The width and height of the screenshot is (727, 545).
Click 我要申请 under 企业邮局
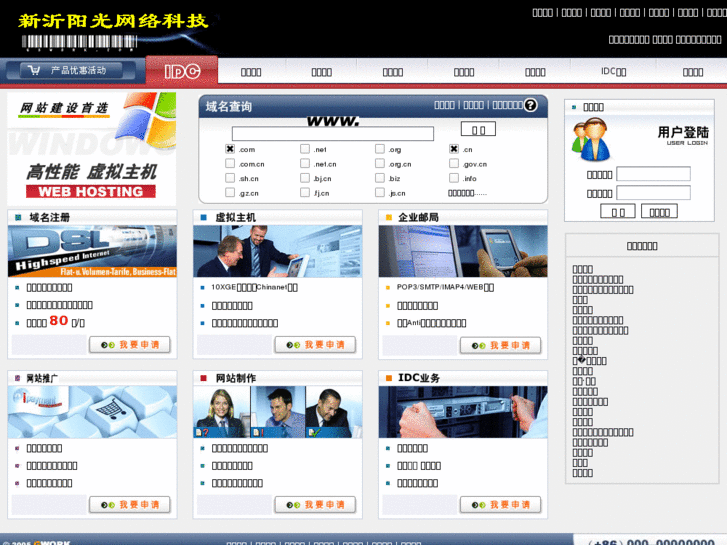501,346
